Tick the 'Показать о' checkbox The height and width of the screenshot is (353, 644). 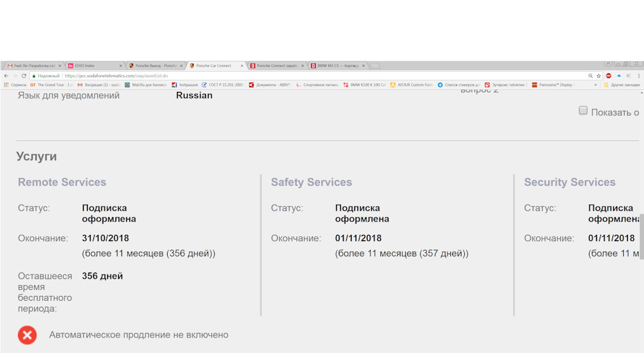click(583, 111)
